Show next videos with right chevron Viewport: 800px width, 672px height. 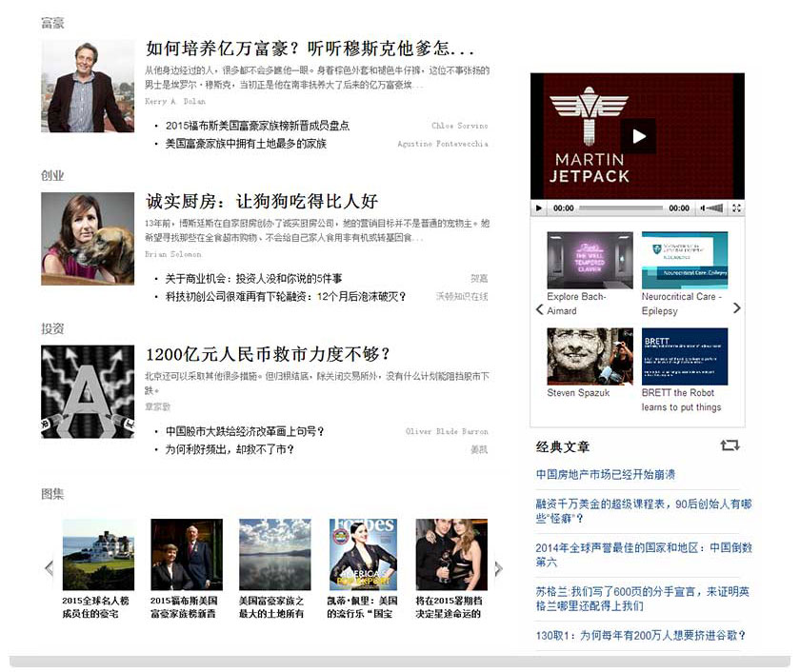736,308
